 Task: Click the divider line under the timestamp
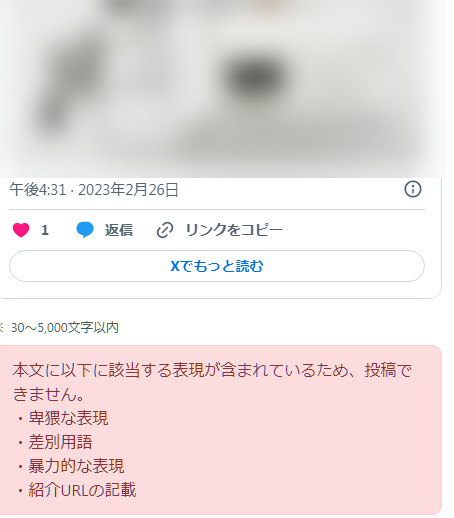217,210
